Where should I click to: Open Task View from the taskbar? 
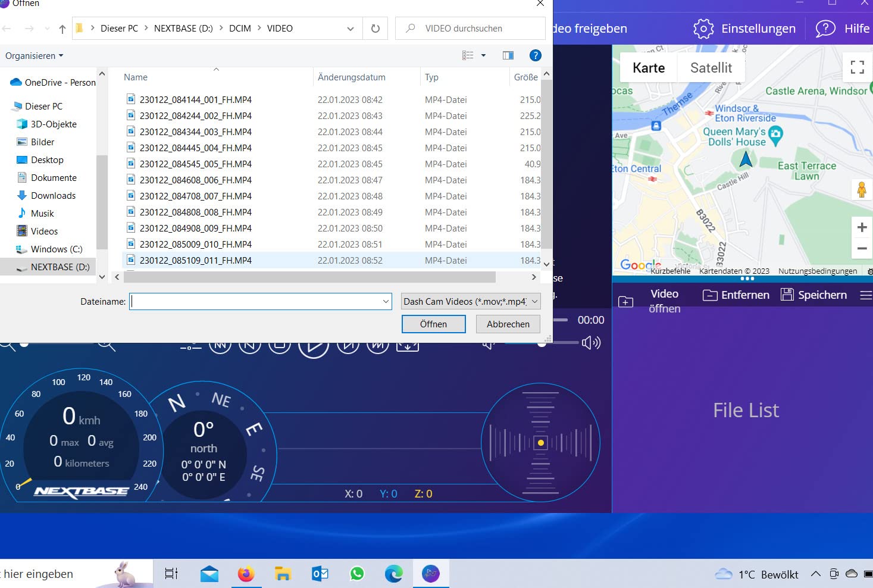[x=171, y=574]
